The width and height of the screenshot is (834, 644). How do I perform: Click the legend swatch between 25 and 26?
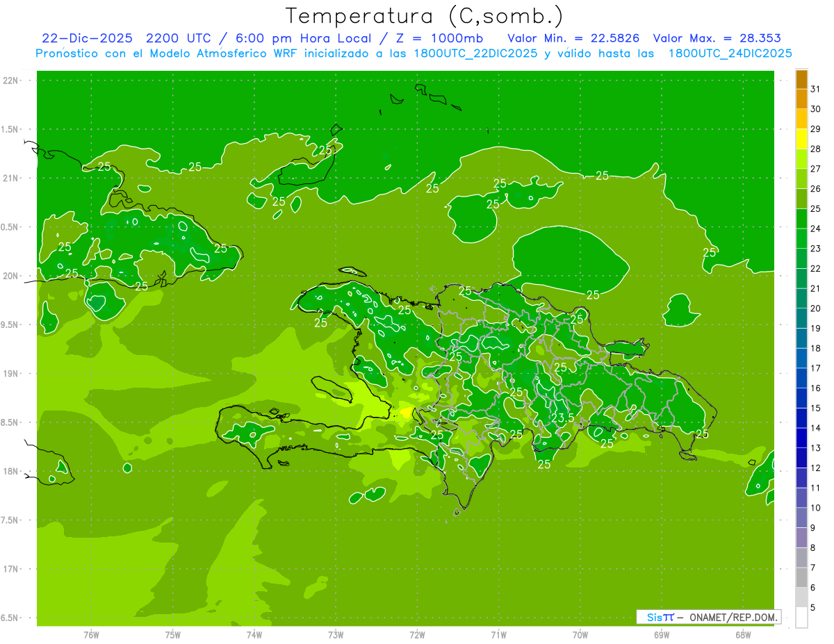tap(801, 198)
